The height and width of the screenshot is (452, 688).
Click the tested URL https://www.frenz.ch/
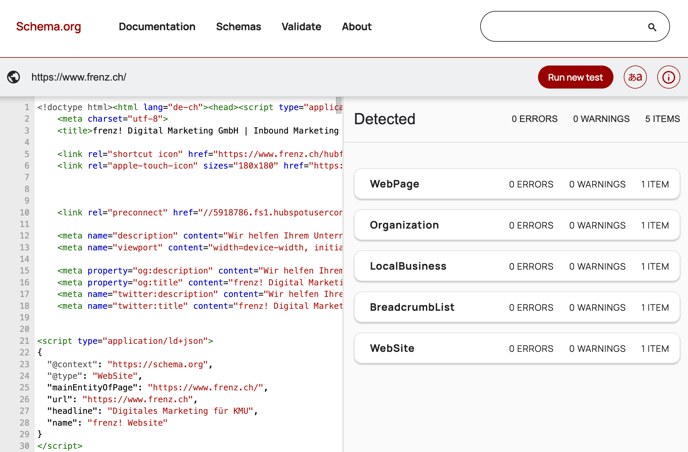click(79, 77)
